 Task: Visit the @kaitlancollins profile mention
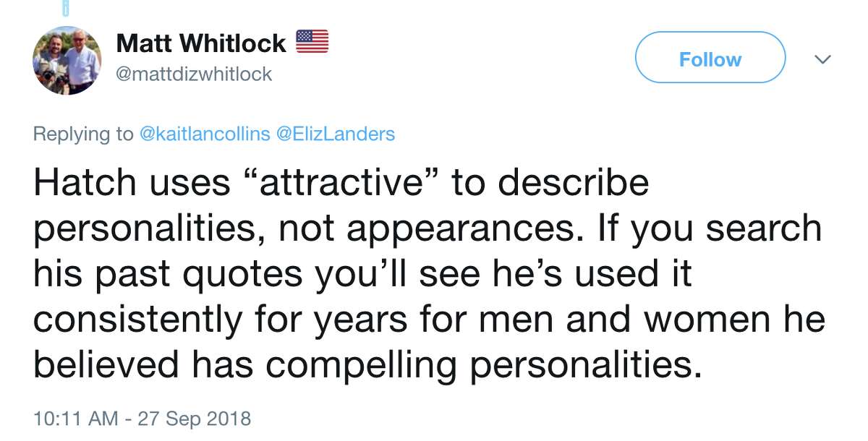[x=205, y=134]
